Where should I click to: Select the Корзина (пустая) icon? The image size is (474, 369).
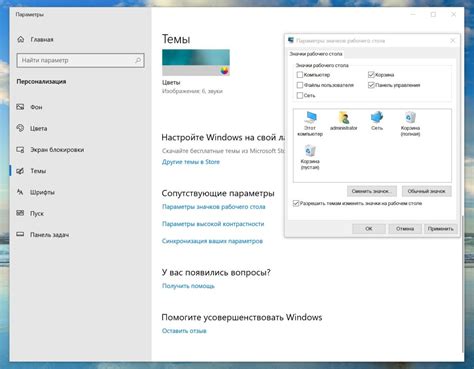click(310, 151)
